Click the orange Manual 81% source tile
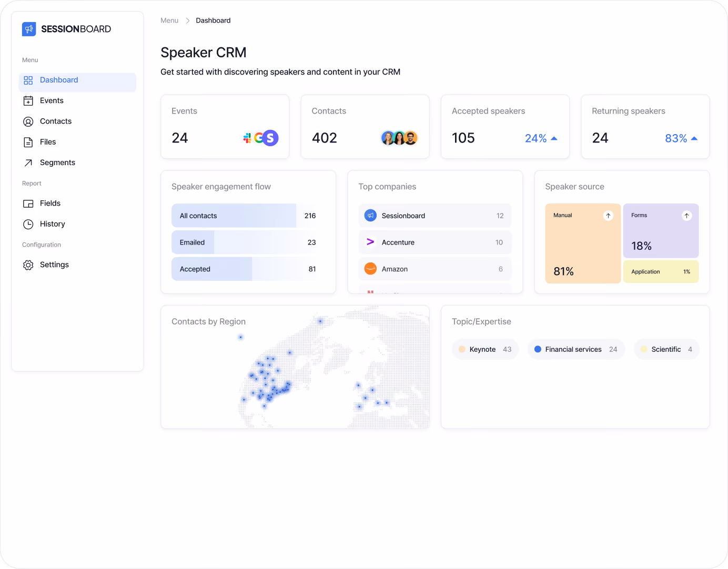The height and width of the screenshot is (569, 728). [x=583, y=243]
